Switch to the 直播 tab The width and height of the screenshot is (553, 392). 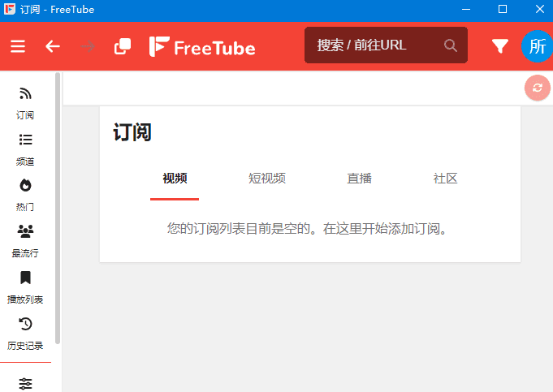tap(359, 179)
